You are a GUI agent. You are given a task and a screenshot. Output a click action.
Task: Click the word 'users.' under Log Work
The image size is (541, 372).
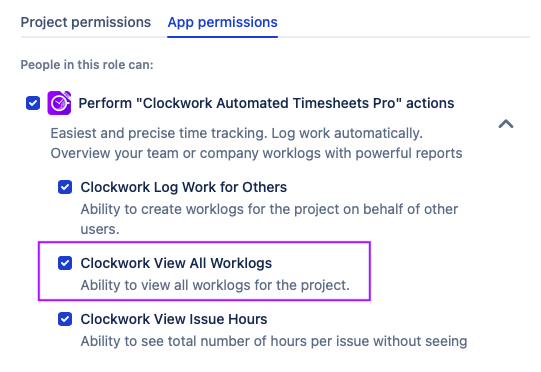100,229
